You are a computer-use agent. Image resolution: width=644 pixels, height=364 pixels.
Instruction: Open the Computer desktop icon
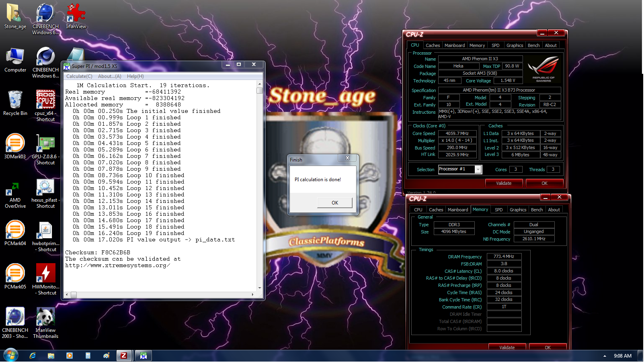15,60
